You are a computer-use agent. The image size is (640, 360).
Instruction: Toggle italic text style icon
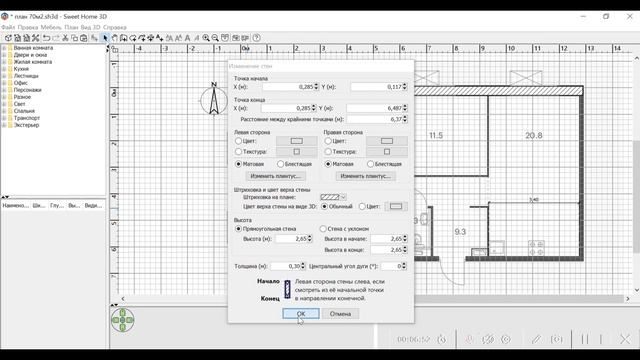pos(197,38)
